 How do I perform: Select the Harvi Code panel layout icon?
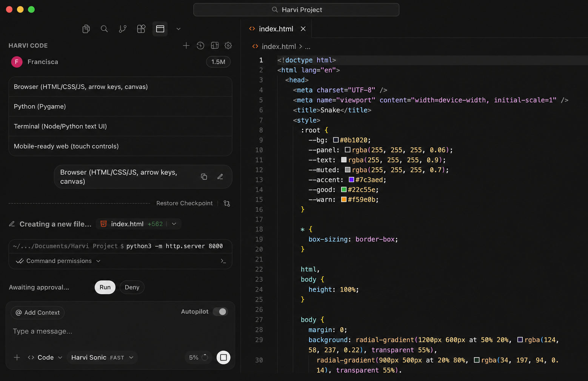click(x=160, y=29)
